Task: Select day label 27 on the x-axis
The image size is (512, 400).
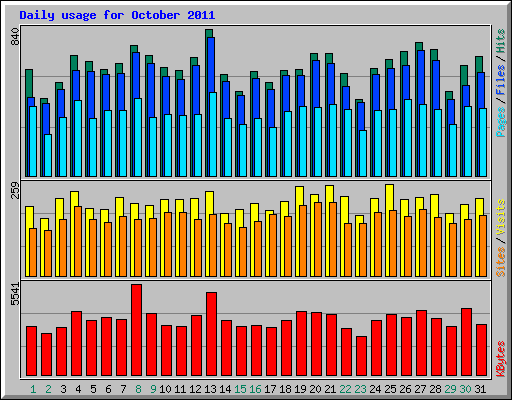Action: pyautogui.click(x=420, y=389)
